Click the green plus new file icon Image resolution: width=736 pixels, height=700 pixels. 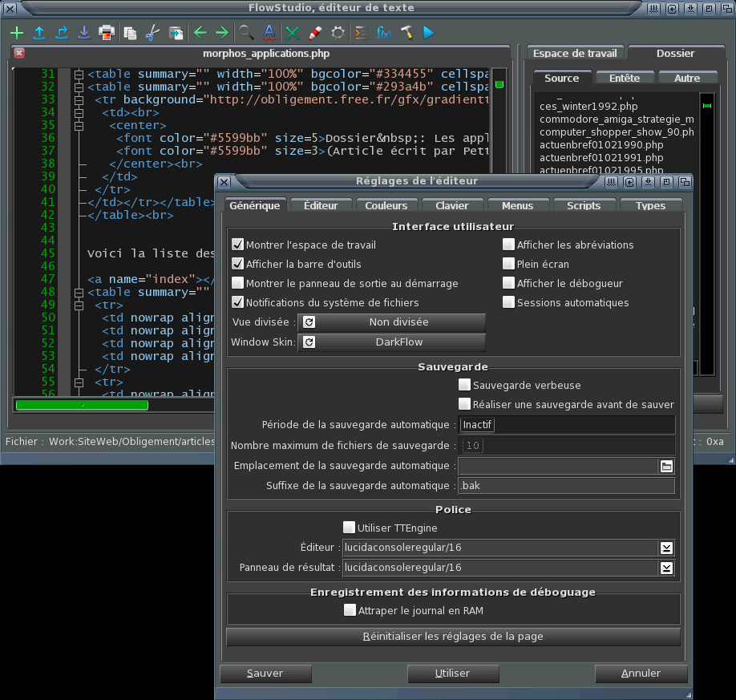17,33
